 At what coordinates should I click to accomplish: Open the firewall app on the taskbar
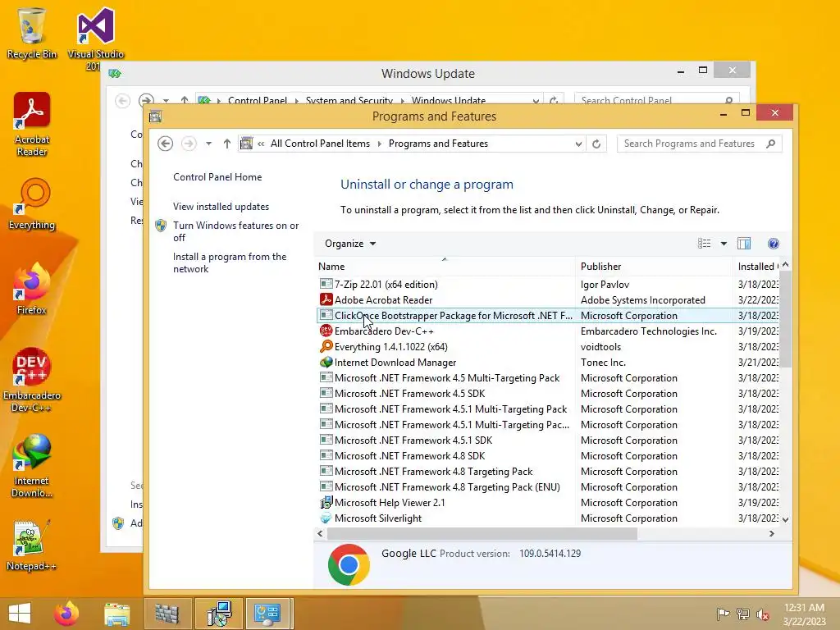[x=167, y=614]
